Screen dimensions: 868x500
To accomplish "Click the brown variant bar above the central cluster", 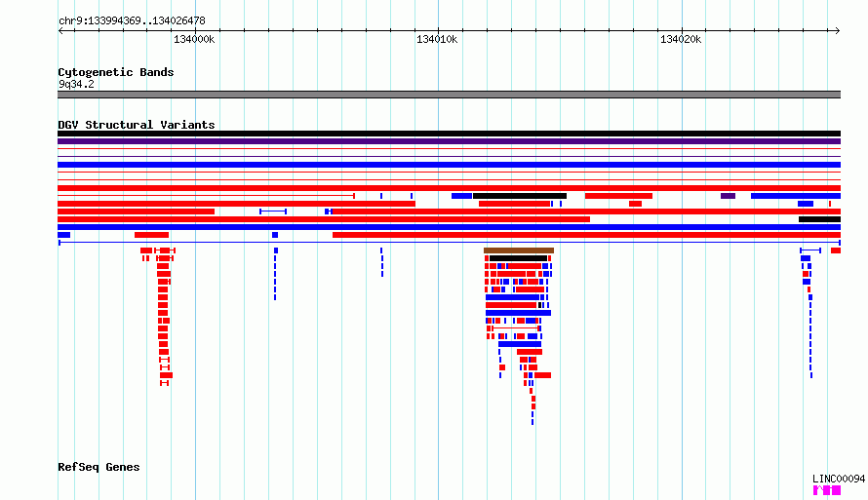I will pyautogui.click(x=519, y=250).
